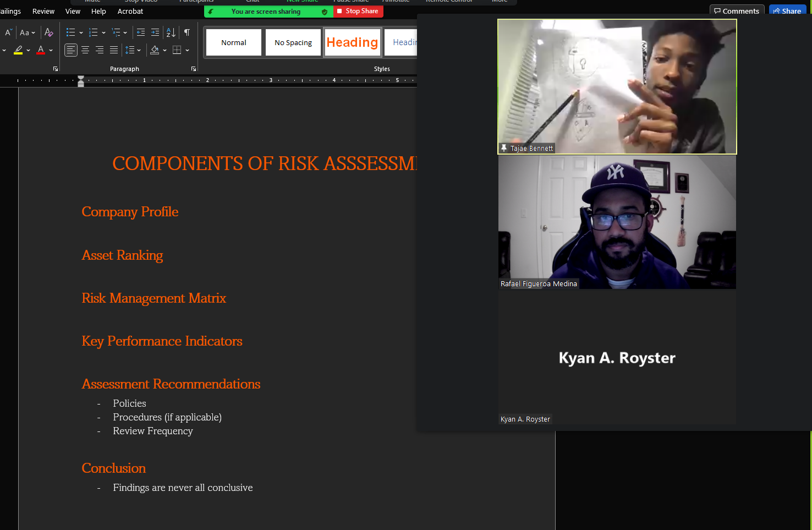Click the Clear All Formatting icon

point(49,32)
